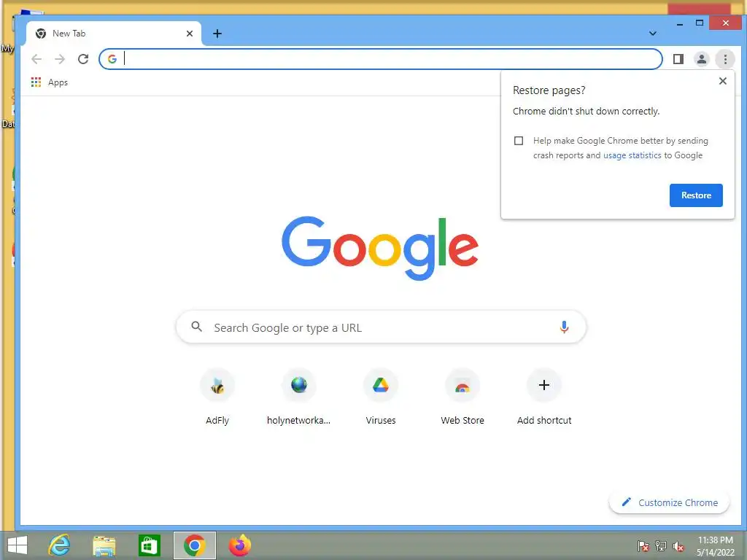Open the tab search chevron
The width and height of the screenshot is (747, 560).
(x=653, y=34)
